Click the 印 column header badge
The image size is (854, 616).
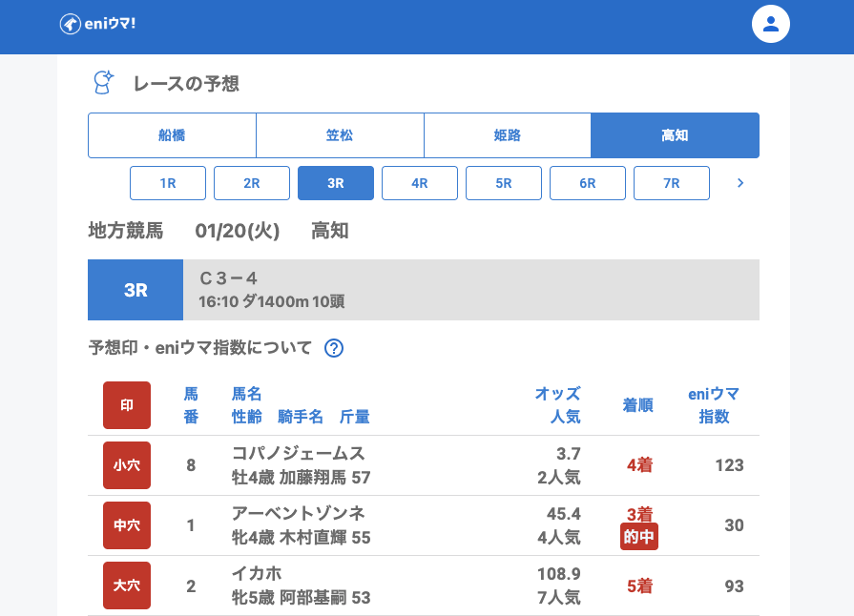pos(127,405)
